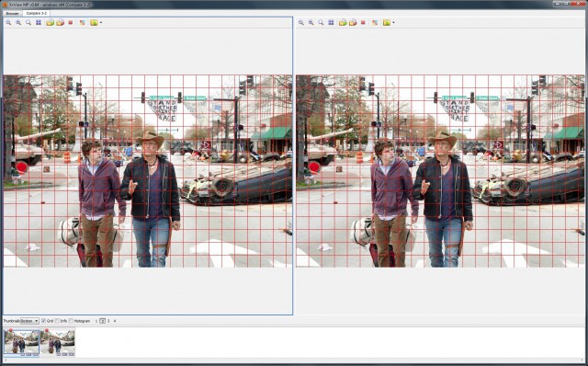Expand the folder dropdown arrow in right pane toolbar
588x366 pixels.
coord(393,22)
